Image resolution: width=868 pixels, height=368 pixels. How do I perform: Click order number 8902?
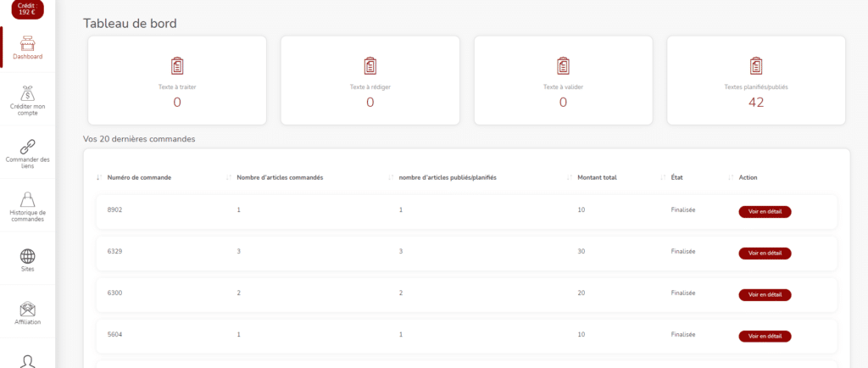(114, 209)
